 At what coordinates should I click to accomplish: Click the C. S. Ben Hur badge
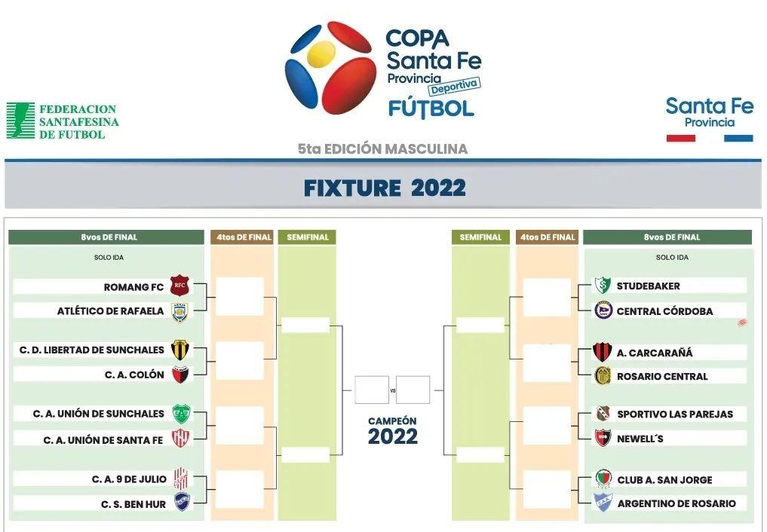180,502
